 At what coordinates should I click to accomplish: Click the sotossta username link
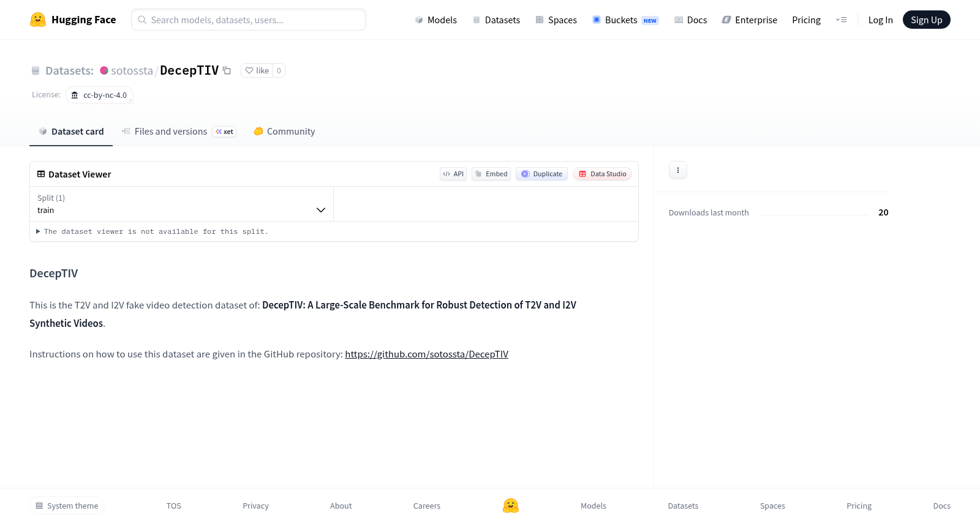(132, 70)
